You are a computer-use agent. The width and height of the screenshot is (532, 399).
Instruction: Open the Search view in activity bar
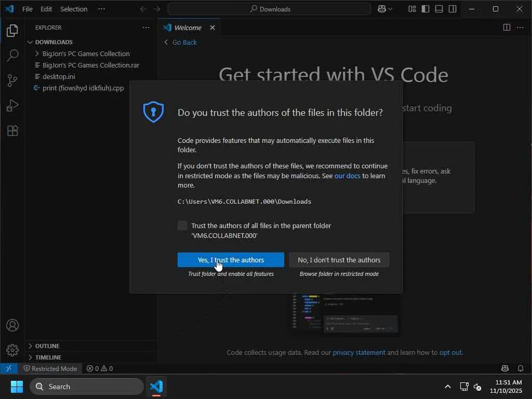coord(12,55)
